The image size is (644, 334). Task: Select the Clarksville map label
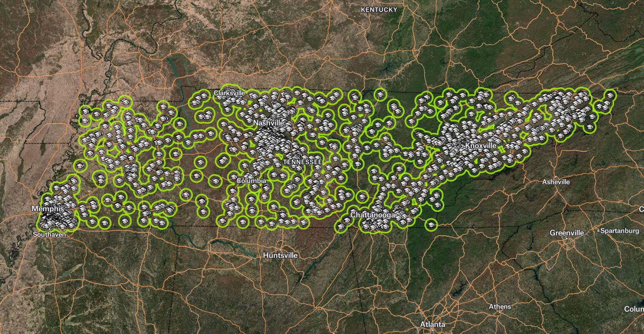point(229,93)
